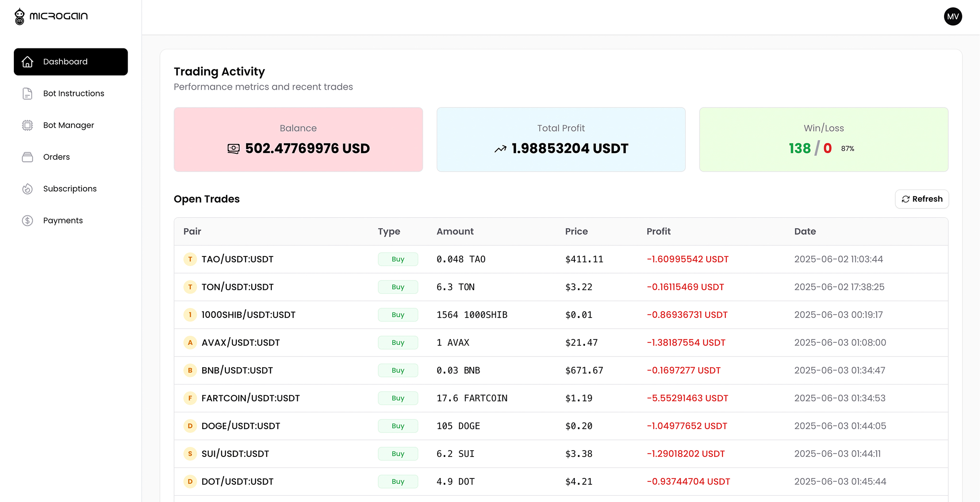This screenshot has width=980, height=502.
Task: Click the SUI coin badge icon
Action: pyautogui.click(x=190, y=454)
